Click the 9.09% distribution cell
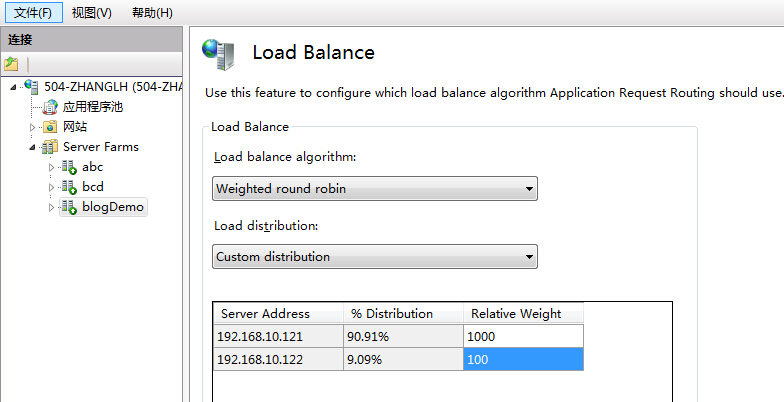This screenshot has height=402, width=784. [404, 360]
